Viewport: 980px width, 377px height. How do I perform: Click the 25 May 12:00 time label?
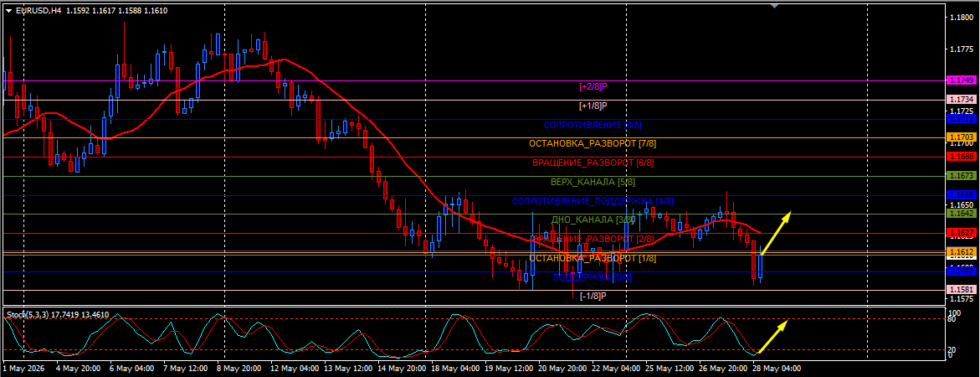670,369
